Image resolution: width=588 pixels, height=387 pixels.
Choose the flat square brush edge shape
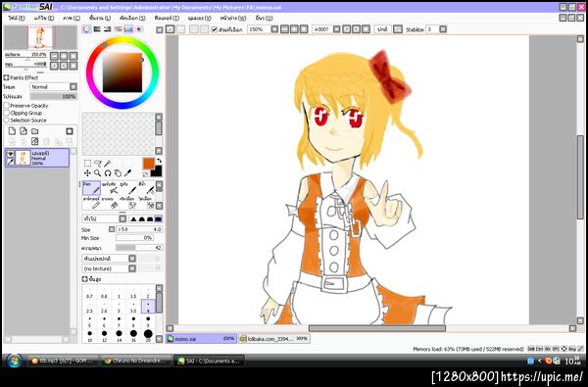point(158,218)
